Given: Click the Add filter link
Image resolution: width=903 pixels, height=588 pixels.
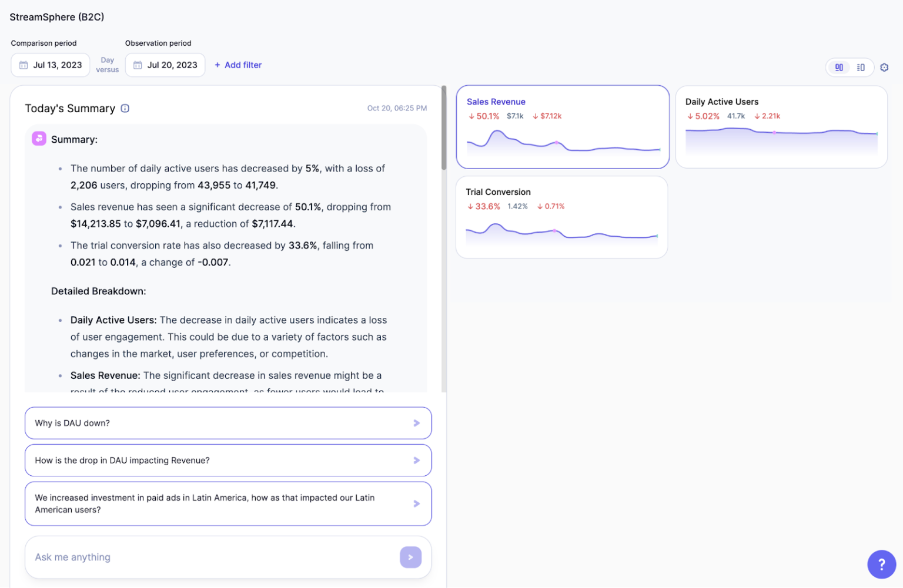Looking at the screenshot, I should point(238,65).
